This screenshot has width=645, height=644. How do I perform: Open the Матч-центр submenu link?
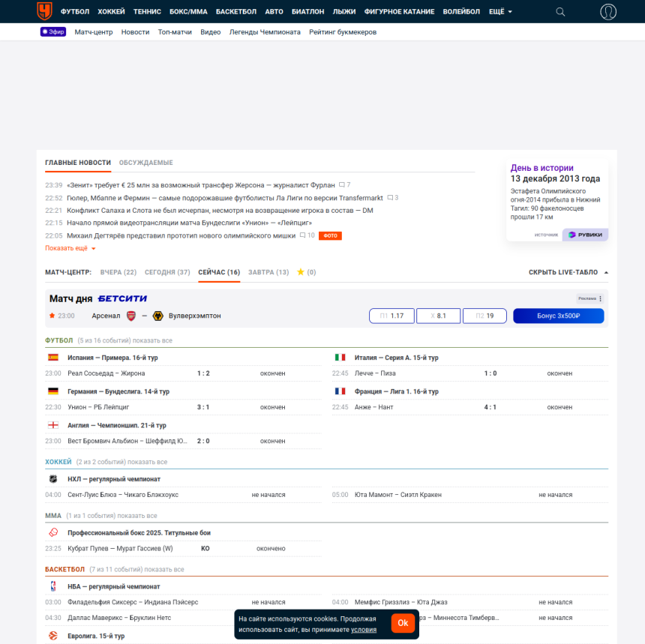click(94, 32)
